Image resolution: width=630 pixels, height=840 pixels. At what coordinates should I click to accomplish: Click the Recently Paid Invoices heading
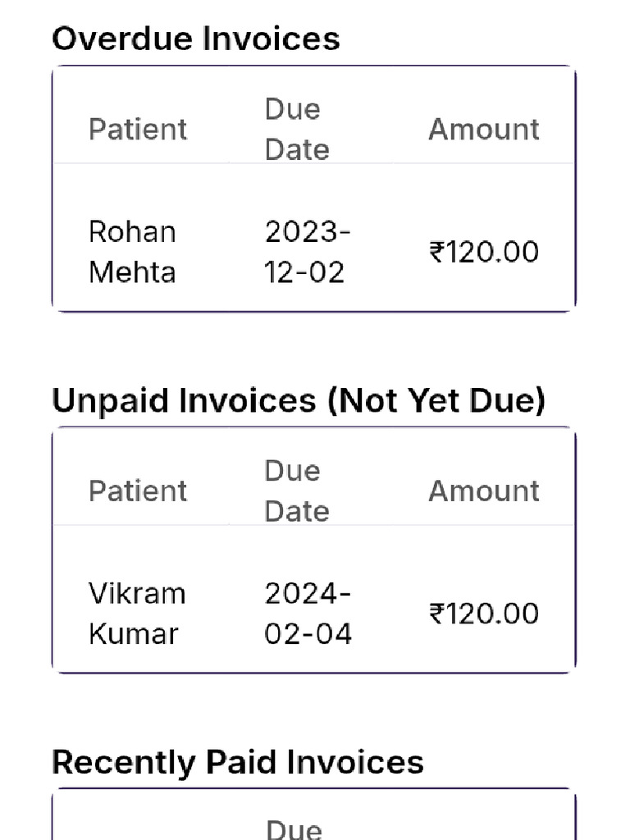pos(237,762)
